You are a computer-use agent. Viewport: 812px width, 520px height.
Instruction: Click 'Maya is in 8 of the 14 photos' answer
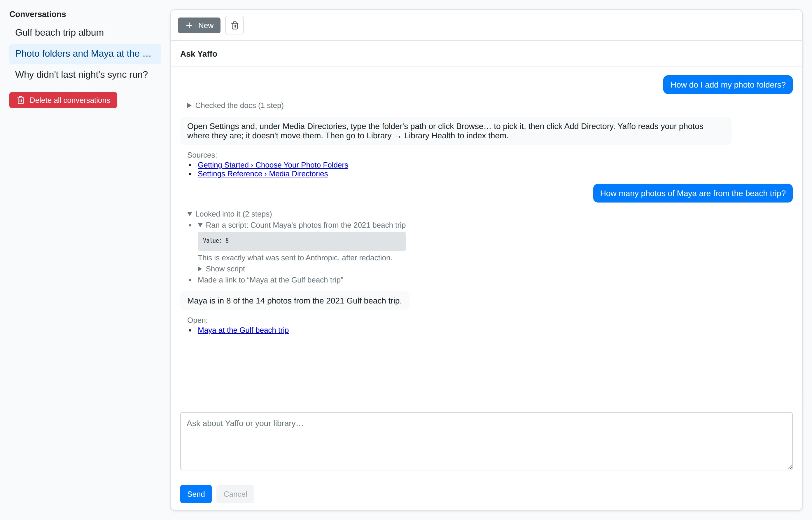(294, 301)
